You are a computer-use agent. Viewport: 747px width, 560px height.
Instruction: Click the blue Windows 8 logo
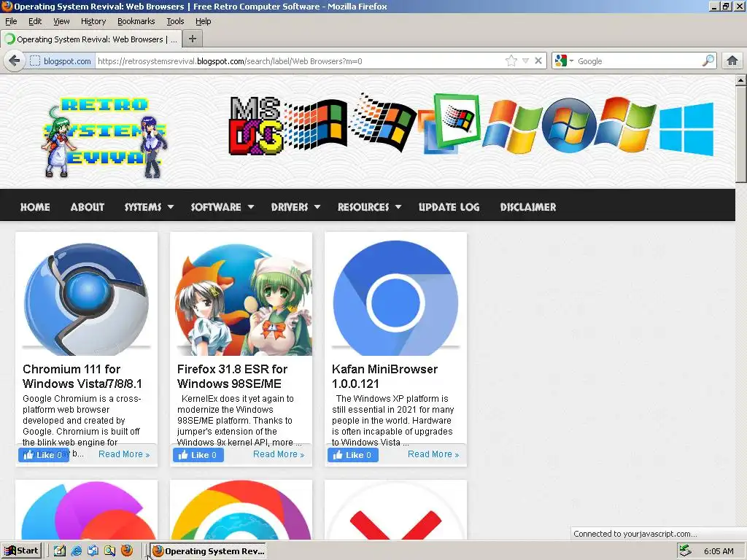[686, 128]
